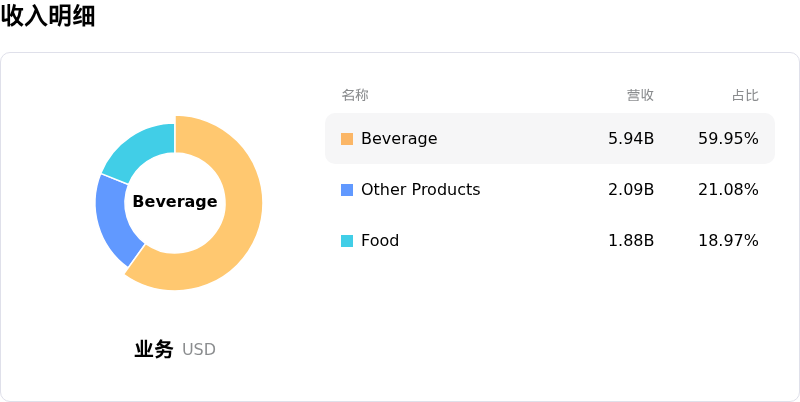The width and height of the screenshot is (800, 402).
Task: Click the 占比 column header
Action: point(745,95)
